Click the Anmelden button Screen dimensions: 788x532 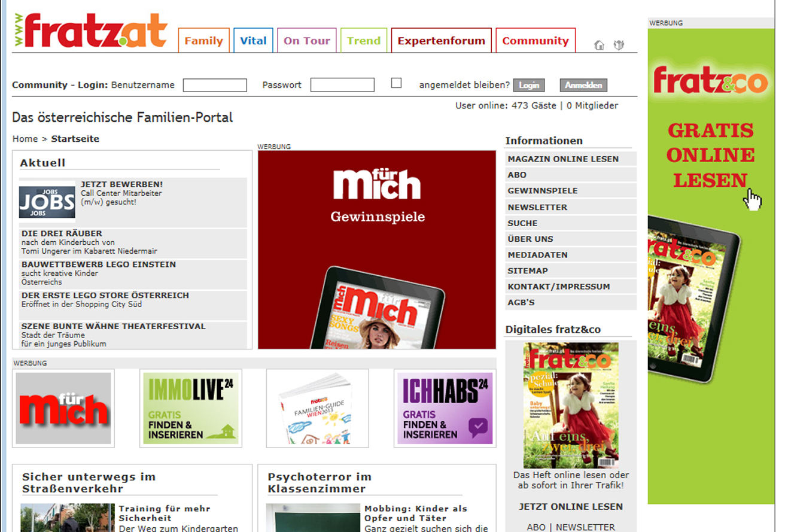pos(583,85)
